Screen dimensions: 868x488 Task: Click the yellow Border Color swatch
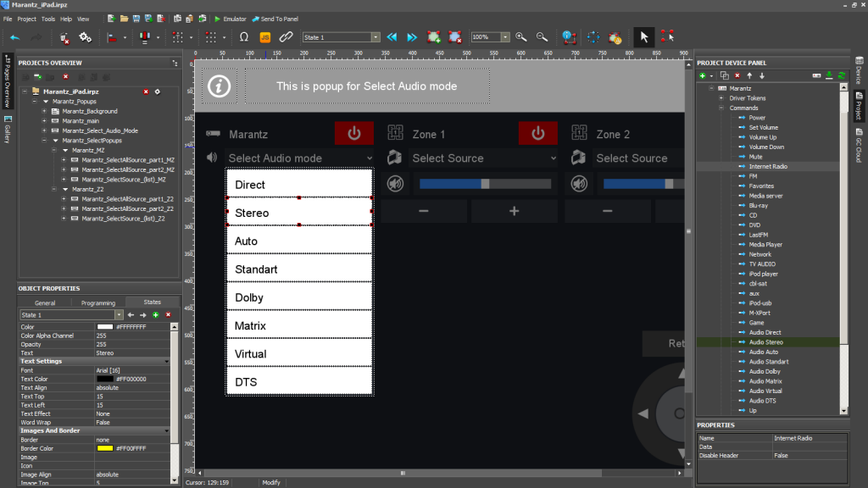104,448
